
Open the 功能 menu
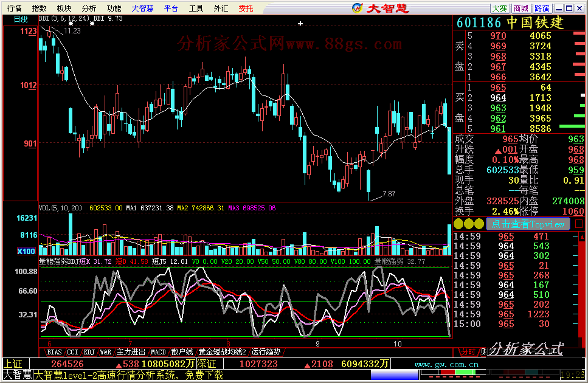[x=114, y=8]
